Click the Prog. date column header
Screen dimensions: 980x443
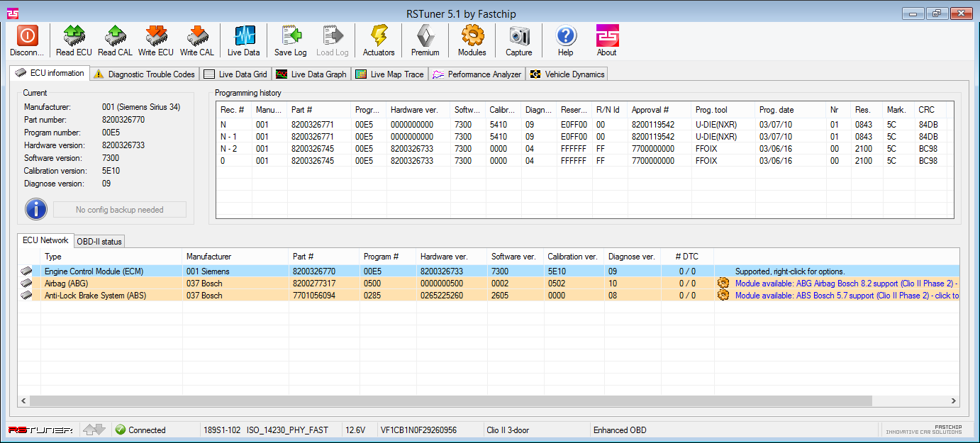tap(776, 110)
